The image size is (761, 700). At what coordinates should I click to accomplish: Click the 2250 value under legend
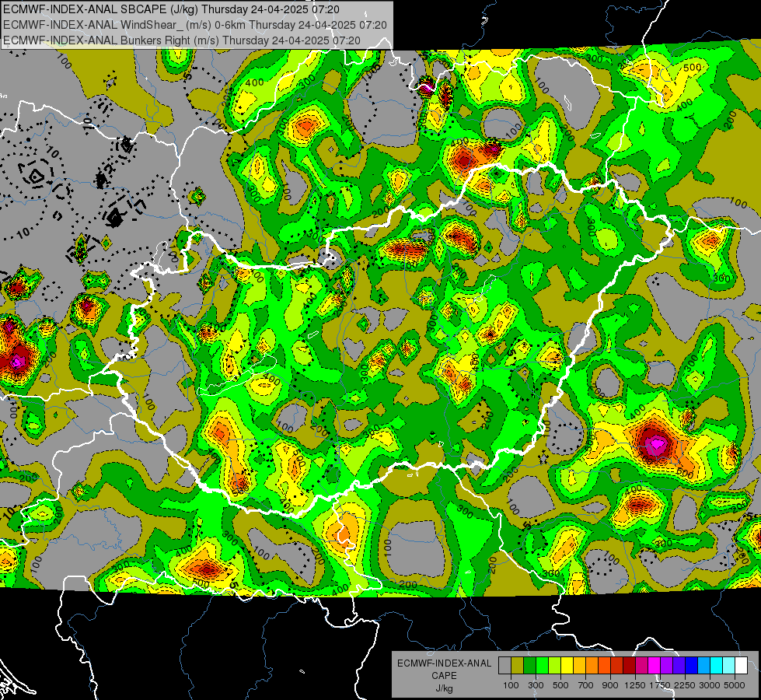[685, 685]
